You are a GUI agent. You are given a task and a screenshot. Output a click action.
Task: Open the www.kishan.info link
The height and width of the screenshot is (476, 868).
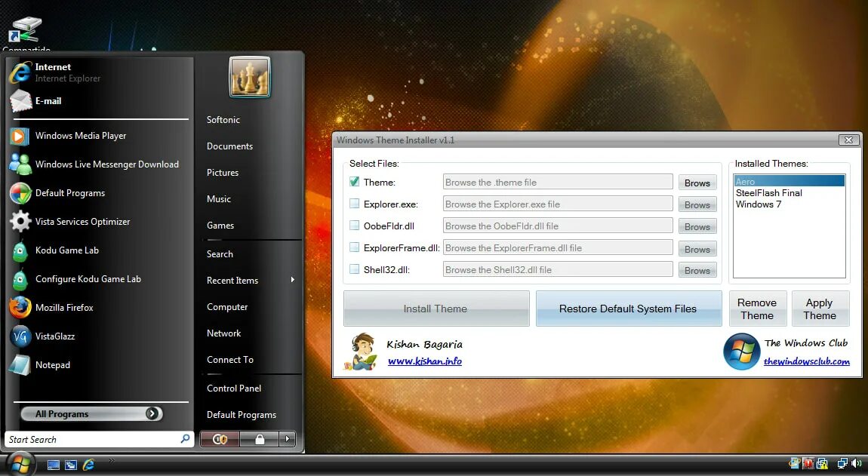(425, 361)
